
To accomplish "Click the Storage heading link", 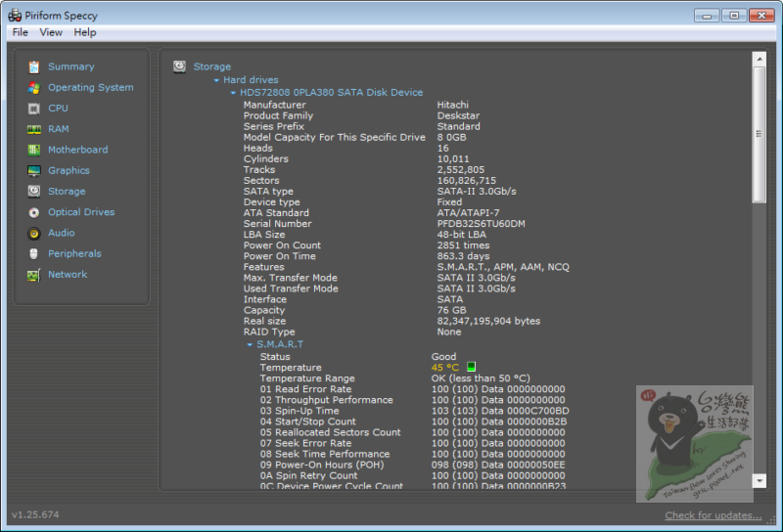I will coord(212,66).
